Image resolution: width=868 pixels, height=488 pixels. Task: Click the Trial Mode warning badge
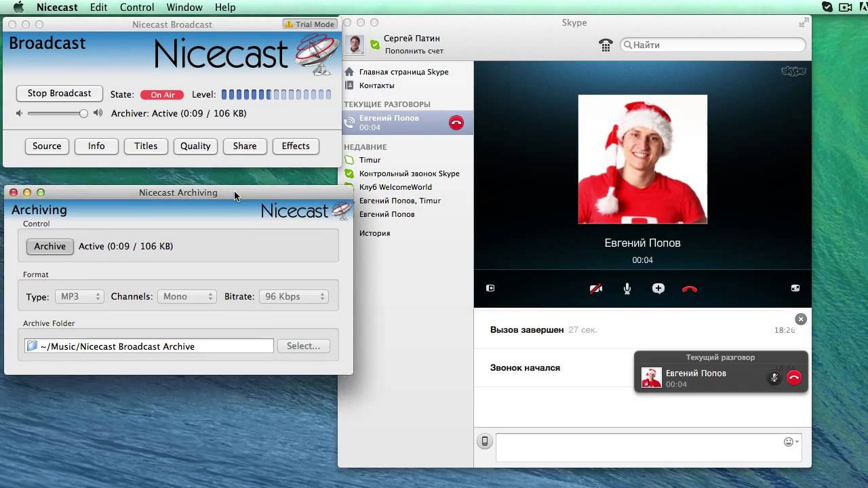tap(309, 24)
